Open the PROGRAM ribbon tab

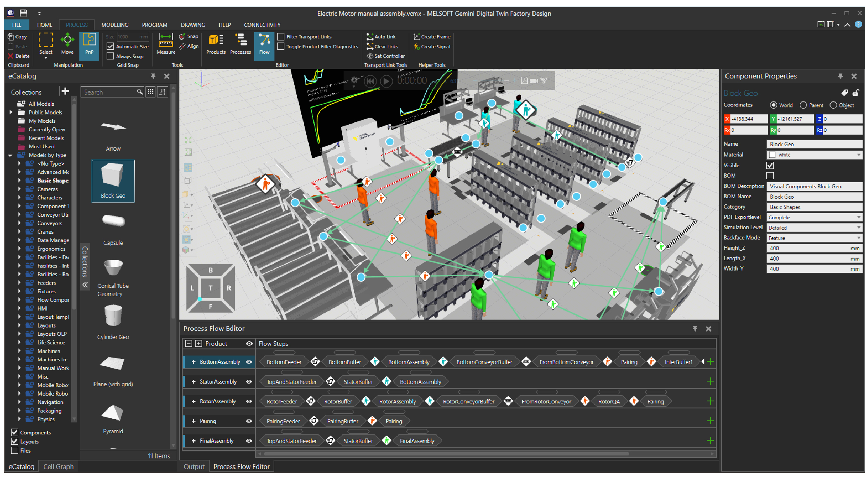[x=155, y=25]
